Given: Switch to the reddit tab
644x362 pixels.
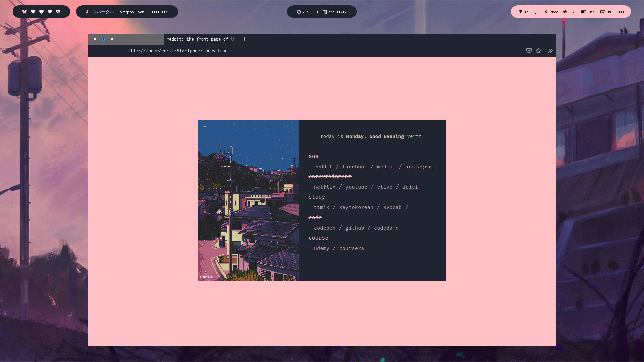Looking at the screenshot, I should [201, 39].
